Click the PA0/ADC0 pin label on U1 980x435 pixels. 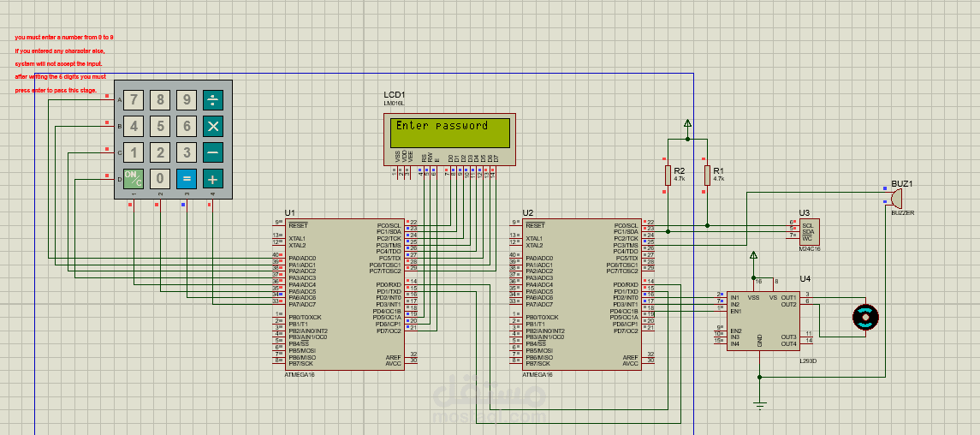pos(302,258)
